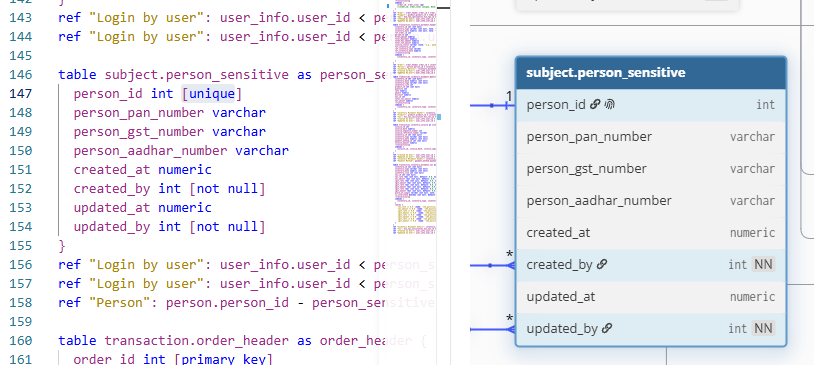This screenshot has height=365, width=814.
Task: Click user_info.user_id on line 156
Action: tap(284, 265)
